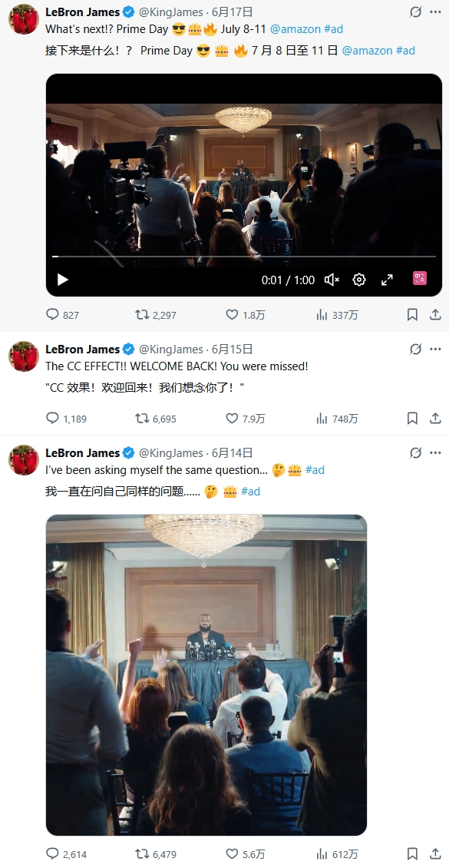Open more options on June 17 post
The image size is (449, 868).
(x=436, y=12)
